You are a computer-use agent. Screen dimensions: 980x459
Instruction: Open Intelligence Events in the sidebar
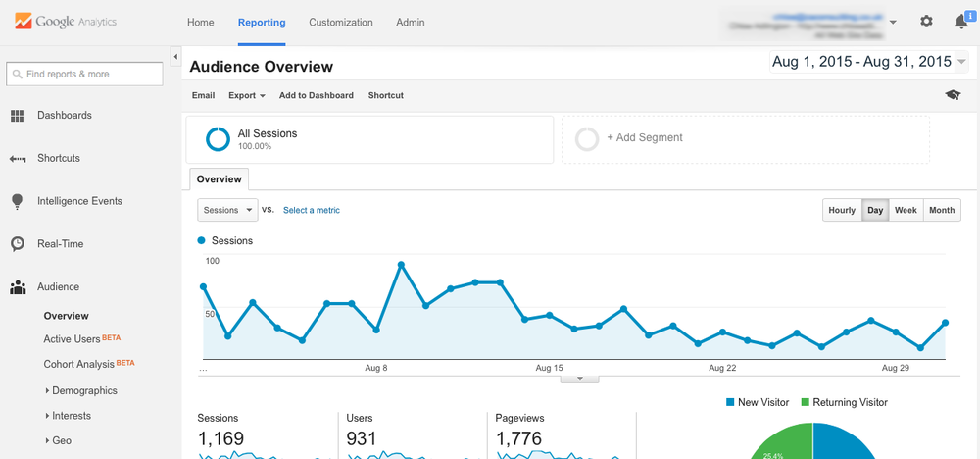coord(80,201)
